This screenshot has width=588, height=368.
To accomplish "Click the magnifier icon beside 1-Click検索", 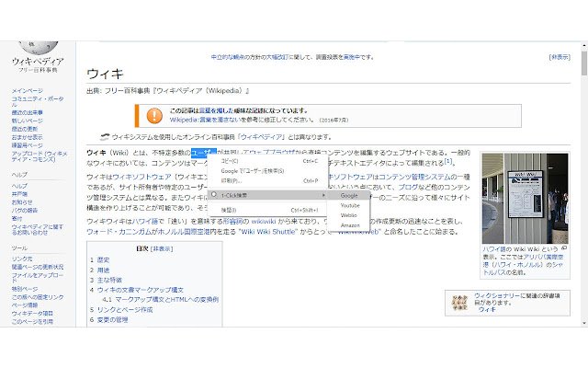I will [214, 195].
